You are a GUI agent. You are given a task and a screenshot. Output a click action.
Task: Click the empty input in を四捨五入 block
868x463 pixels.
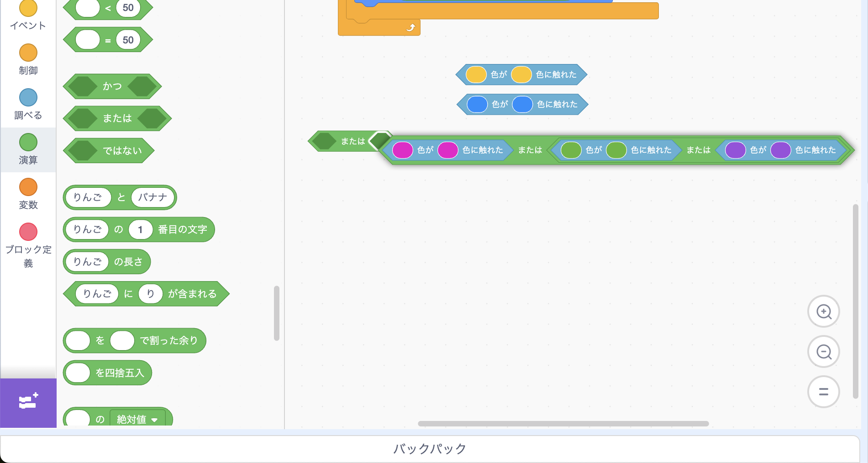(78, 373)
